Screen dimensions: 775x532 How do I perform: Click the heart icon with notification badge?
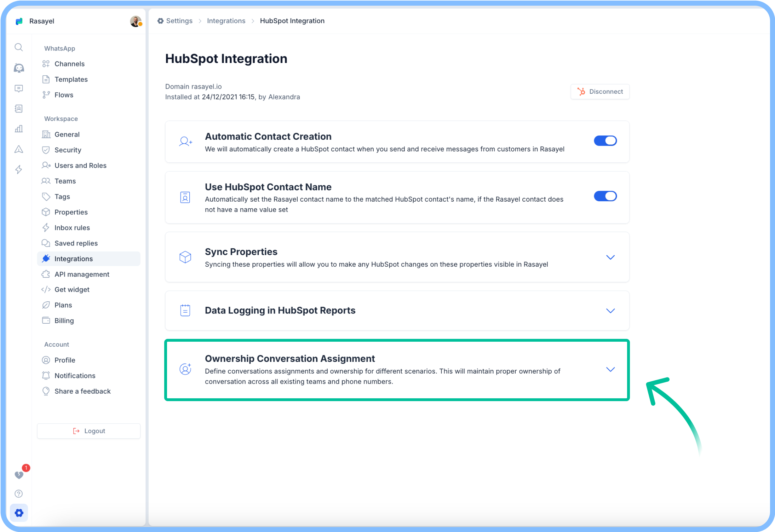(19, 474)
